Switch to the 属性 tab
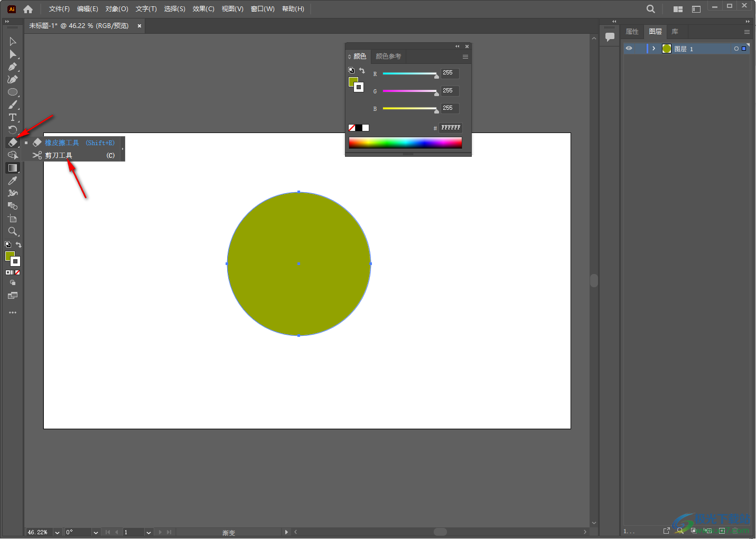The width and height of the screenshot is (756, 539). tap(632, 32)
